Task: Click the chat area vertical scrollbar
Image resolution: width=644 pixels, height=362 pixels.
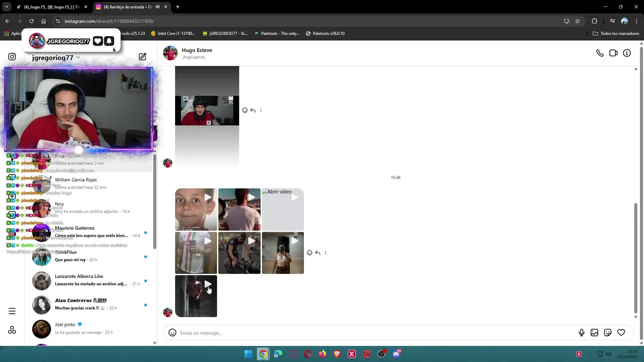Action: coord(635,258)
